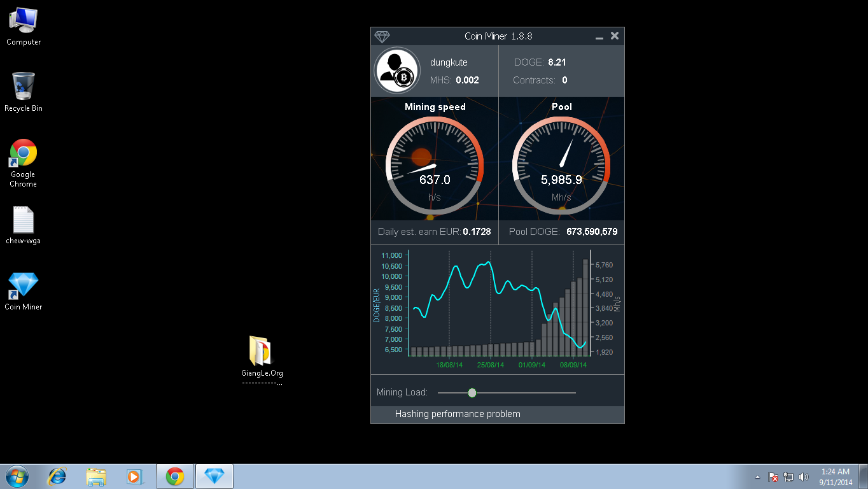Click the 01/09/14 date on chart
Image resolution: width=868 pixels, height=489 pixels.
532,365
